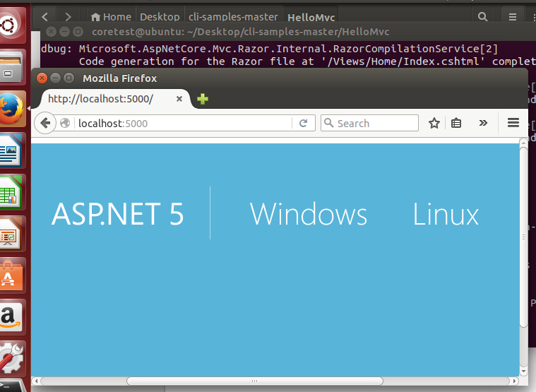Maximize the Mozilla Firefox window
Image resolution: width=536 pixels, height=392 pixels.
click(69, 78)
